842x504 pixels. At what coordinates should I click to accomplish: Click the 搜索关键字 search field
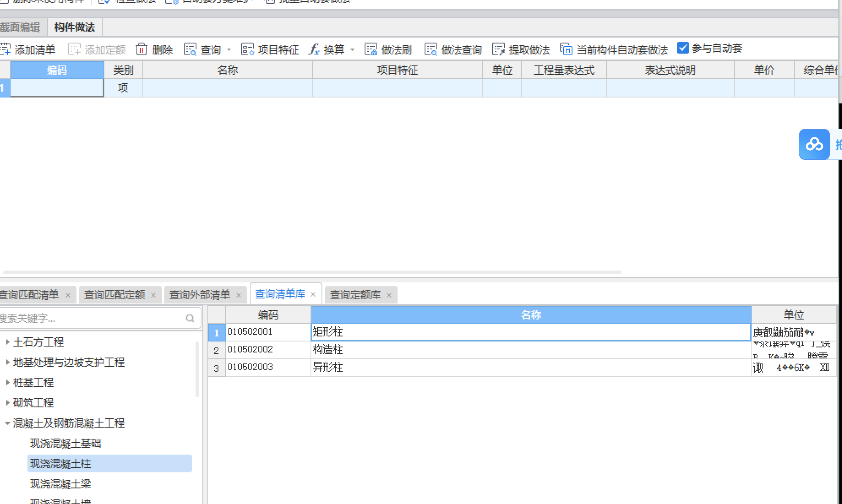[91, 318]
